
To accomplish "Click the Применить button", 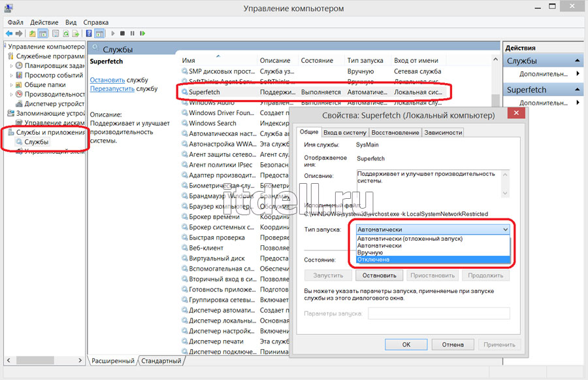I will pyautogui.click(x=499, y=344).
